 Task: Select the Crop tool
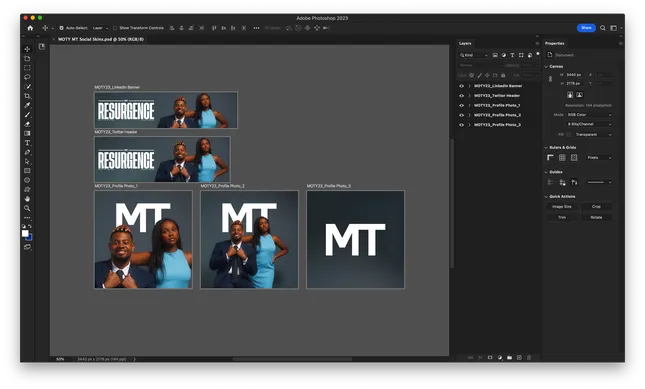[x=27, y=96]
